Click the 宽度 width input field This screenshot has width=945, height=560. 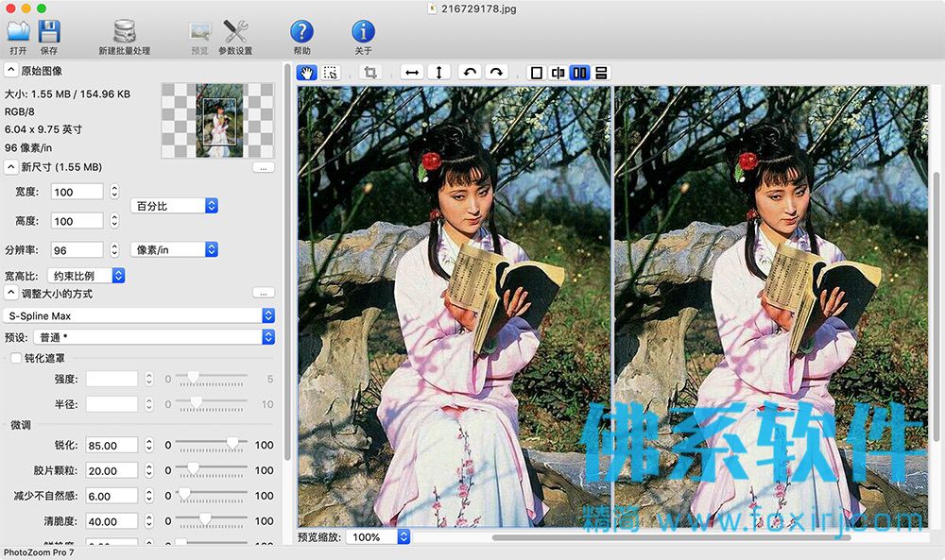77,192
